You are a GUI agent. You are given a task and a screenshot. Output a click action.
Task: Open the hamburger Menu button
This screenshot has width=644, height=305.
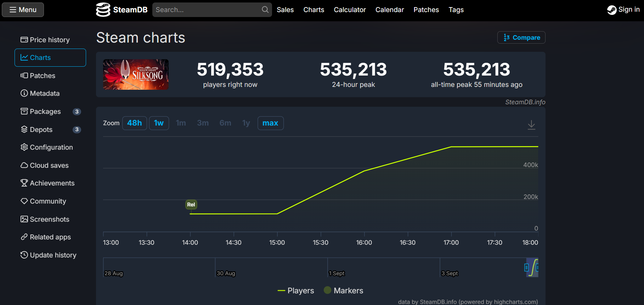click(23, 10)
